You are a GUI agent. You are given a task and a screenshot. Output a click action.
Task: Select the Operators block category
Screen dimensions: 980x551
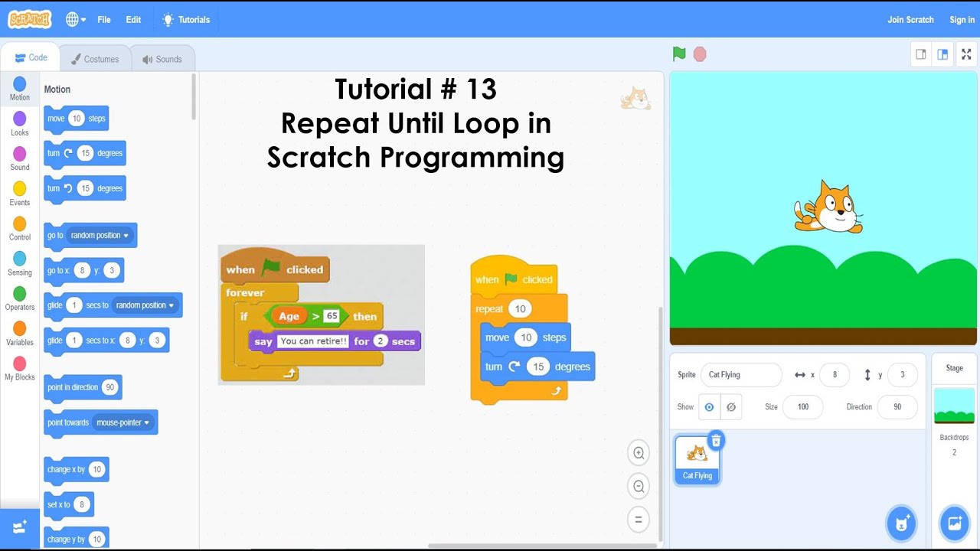(20, 298)
